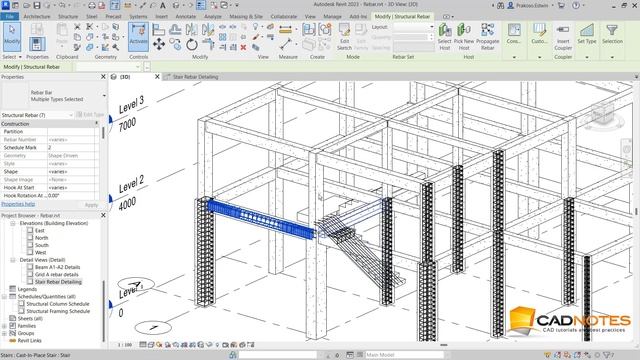Expand the Families tree node
The image size is (640, 360).
(4, 326)
